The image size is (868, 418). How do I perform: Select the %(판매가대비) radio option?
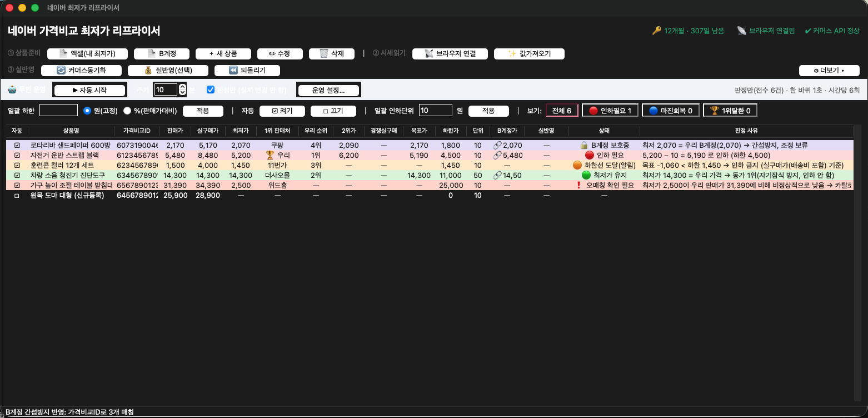click(127, 111)
